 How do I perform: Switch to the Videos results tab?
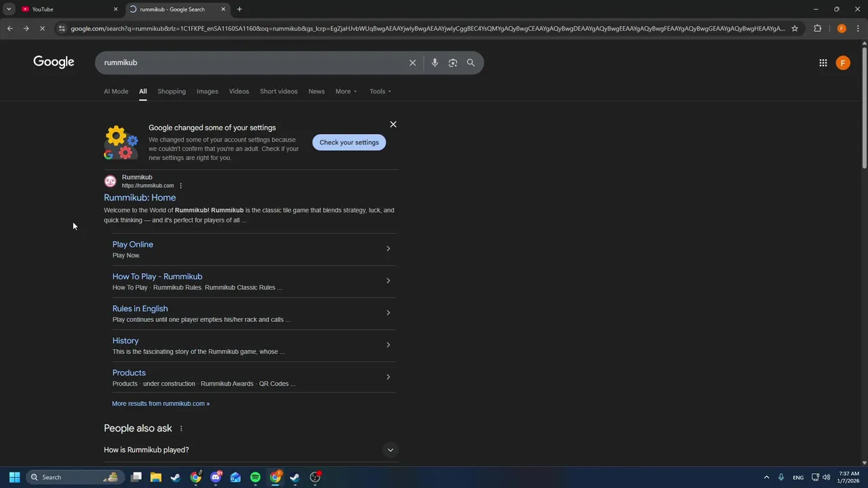click(x=239, y=91)
